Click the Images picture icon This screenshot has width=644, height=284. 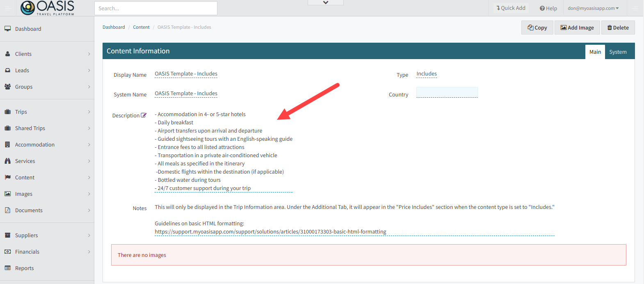pyautogui.click(x=7, y=194)
